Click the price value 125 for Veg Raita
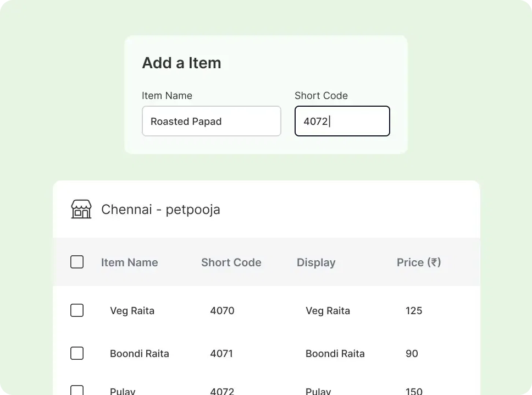Screen dimensions: 532x395 click(x=413, y=310)
